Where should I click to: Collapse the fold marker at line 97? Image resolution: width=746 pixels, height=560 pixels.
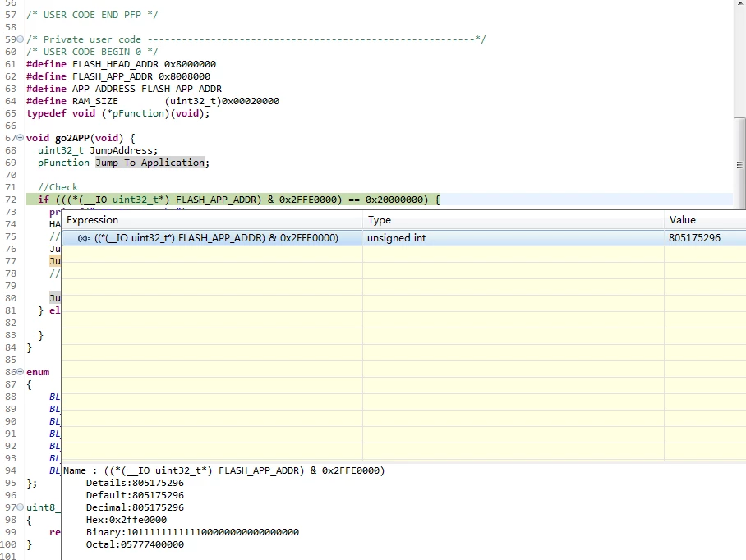[21, 507]
